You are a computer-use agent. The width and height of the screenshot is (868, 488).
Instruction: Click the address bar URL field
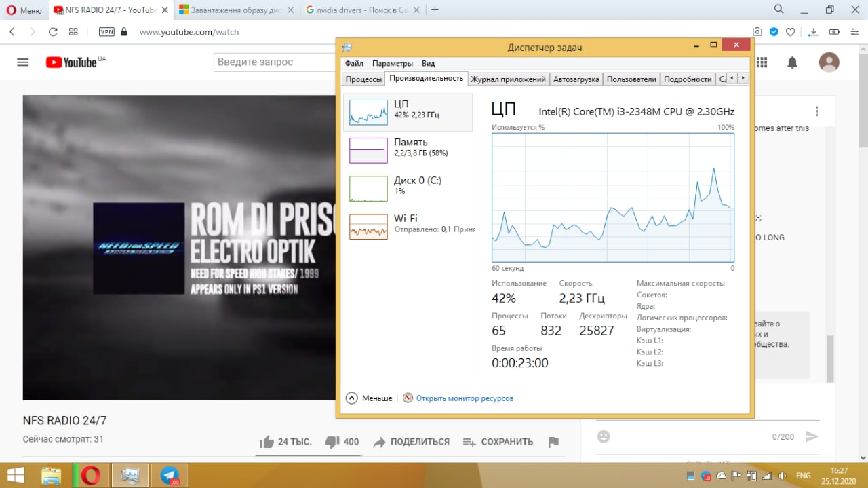pyautogui.click(x=434, y=32)
